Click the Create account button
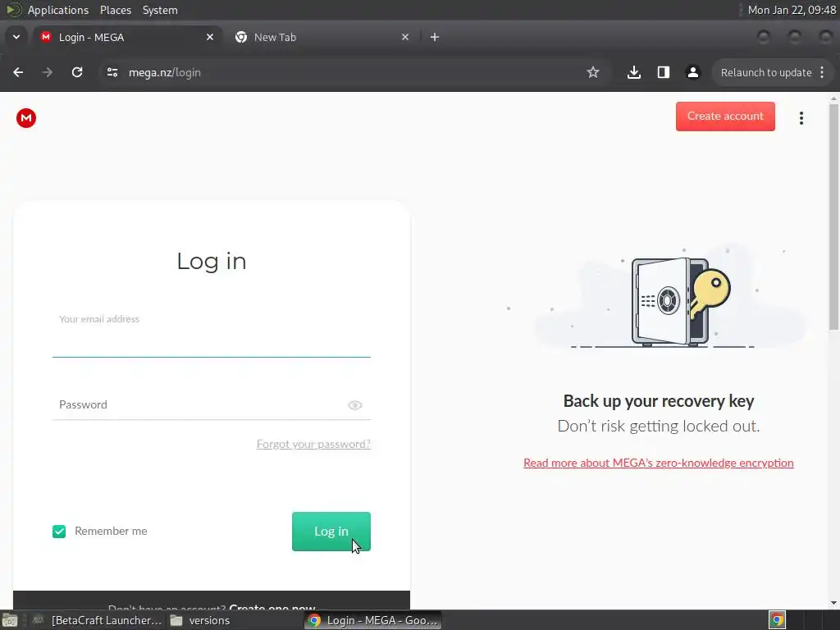Screen dimensions: 840x630 (x=725, y=116)
